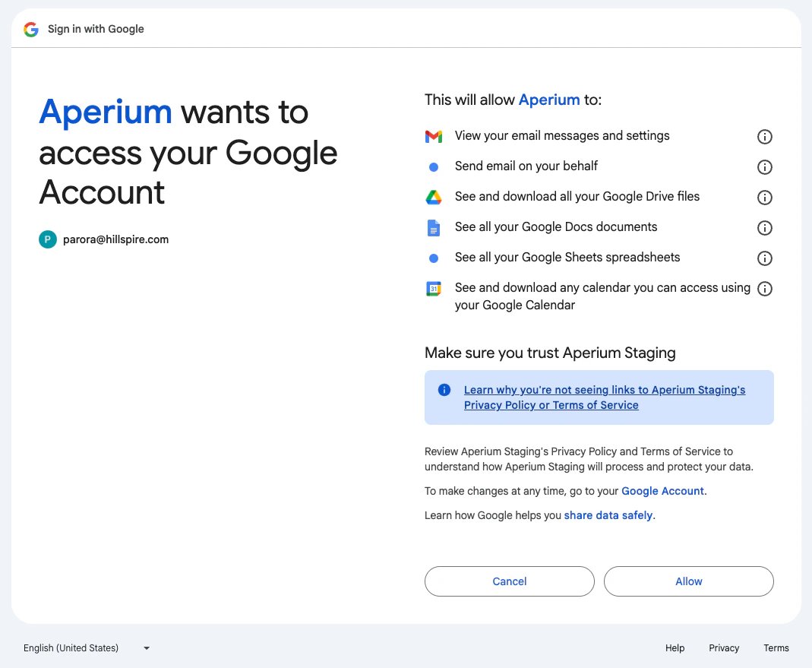Click 'See all your Google Sheets spreadsheets' text
Screen dimensions: 812x668
pos(567,257)
